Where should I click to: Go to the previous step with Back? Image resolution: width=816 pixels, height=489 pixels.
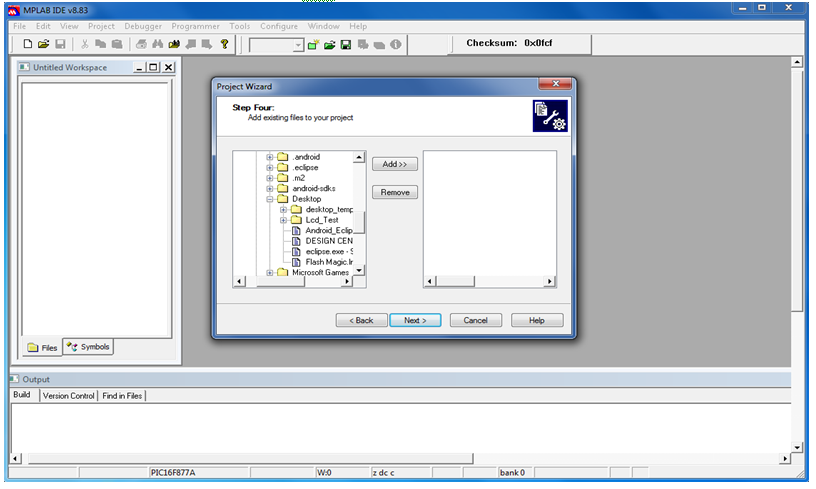click(361, 320)
